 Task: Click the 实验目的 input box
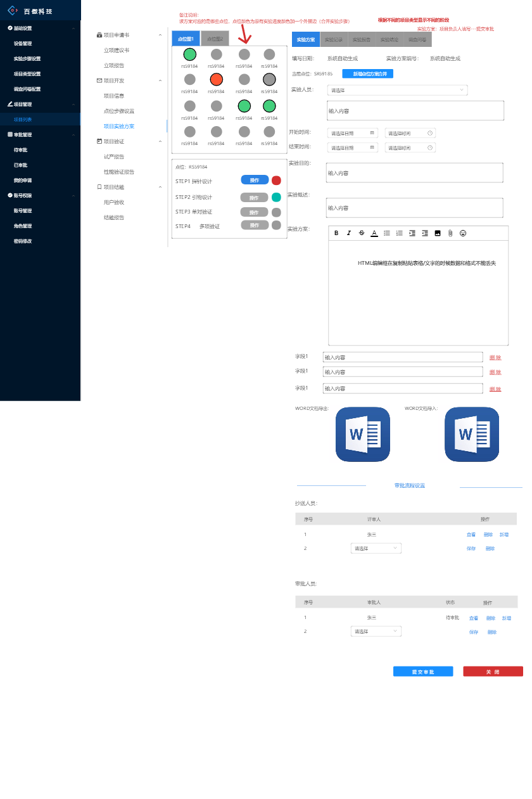coord(415,173)
